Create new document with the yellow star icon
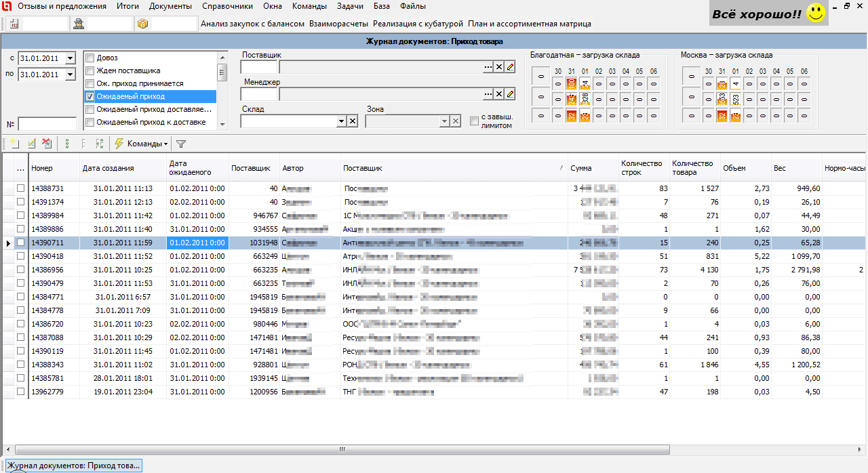The image size is (868, 473). 14,143
